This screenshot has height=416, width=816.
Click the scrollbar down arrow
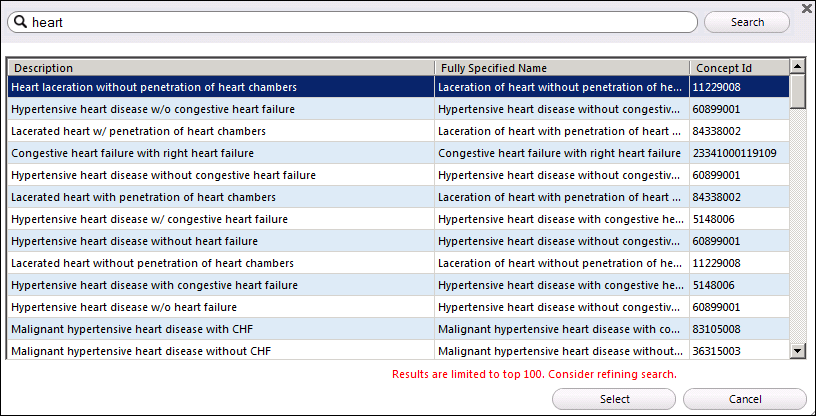(797, 351)
